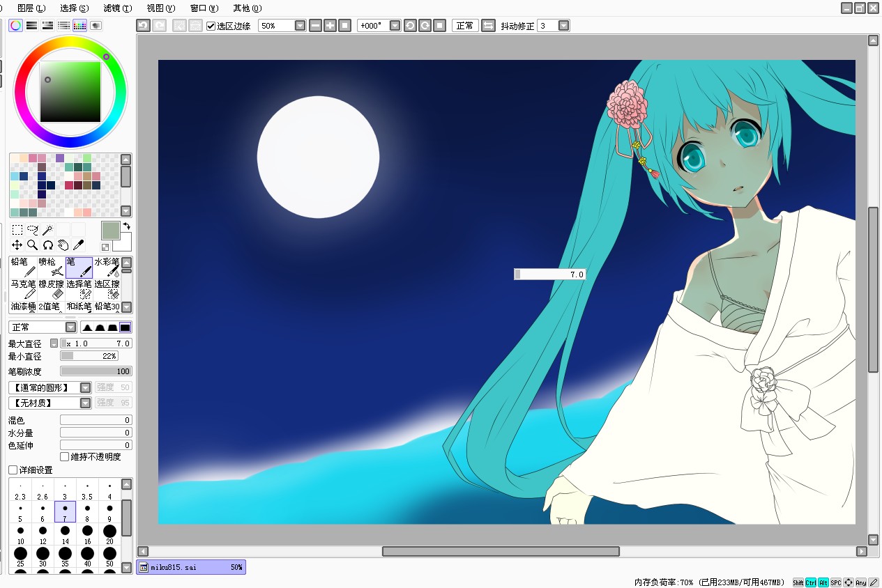This screenshot has height=588, width=882.
Task: Select the flat square brush edge shape
Action: [126, 327]
